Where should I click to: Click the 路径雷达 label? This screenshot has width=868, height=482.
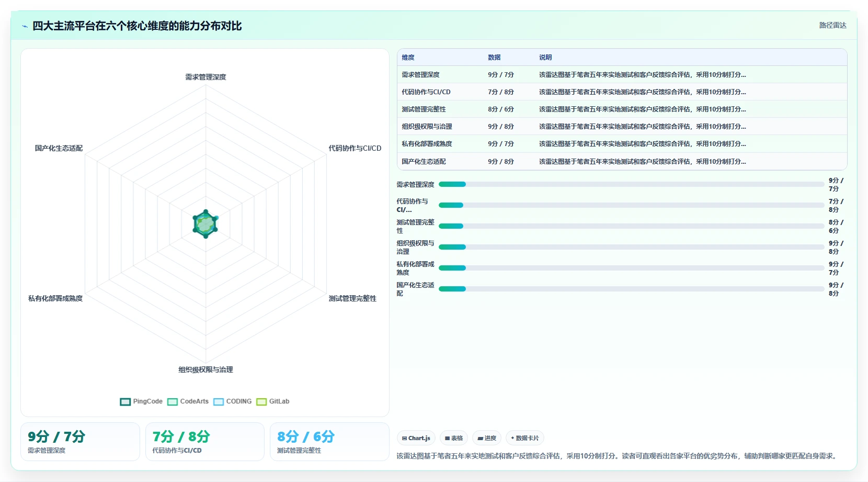832,25
